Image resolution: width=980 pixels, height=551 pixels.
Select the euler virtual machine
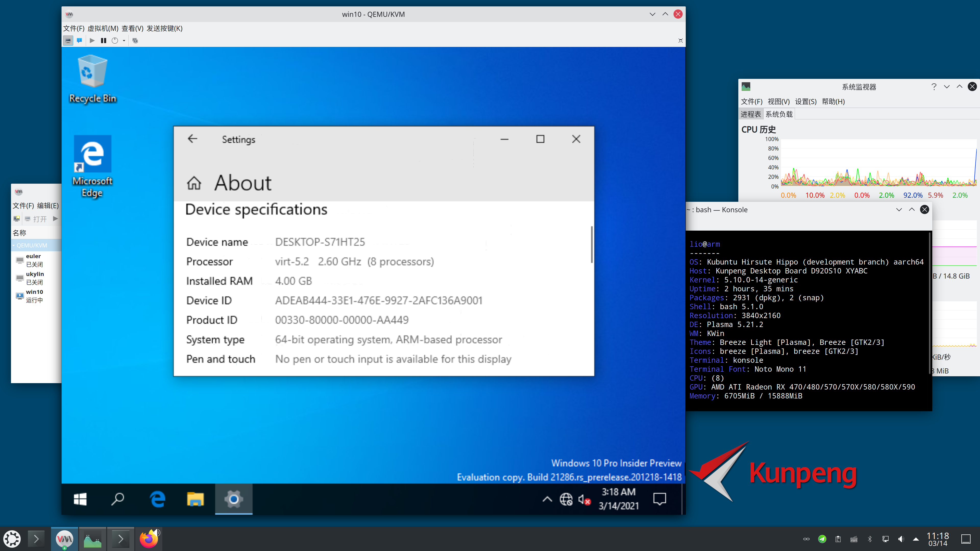36,260
